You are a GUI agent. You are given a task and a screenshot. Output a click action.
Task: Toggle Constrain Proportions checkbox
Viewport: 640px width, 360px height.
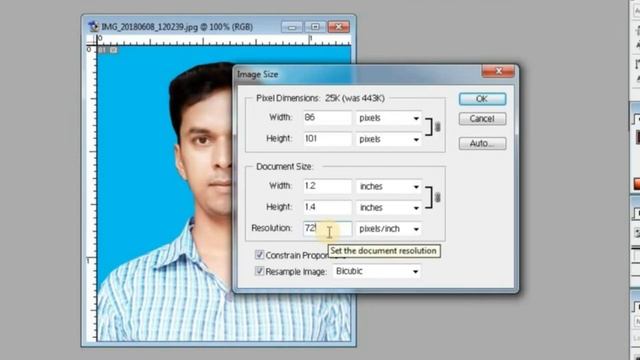[259, 255]
